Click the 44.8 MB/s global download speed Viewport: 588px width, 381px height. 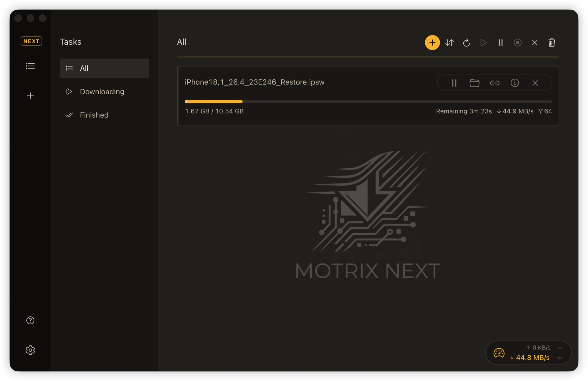click(x=530, y=357)
